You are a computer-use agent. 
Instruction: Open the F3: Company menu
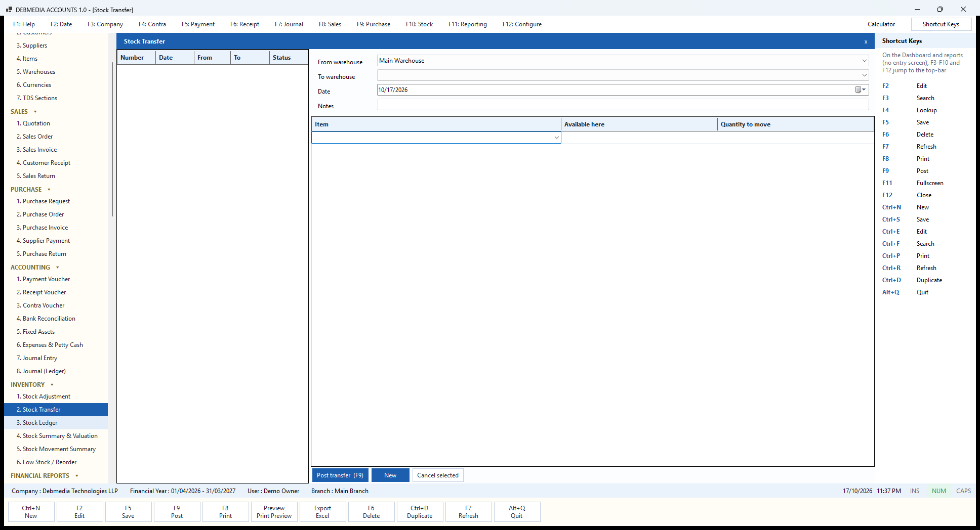(105, 24)
